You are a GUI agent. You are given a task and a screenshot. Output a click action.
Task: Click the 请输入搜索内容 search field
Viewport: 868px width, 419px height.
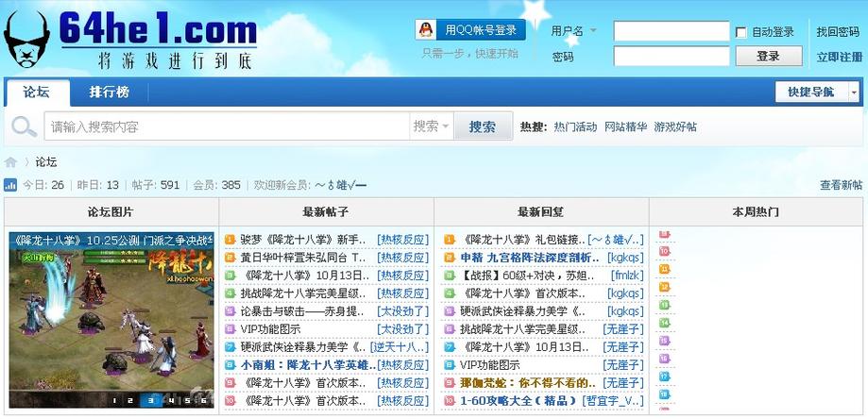227,126
